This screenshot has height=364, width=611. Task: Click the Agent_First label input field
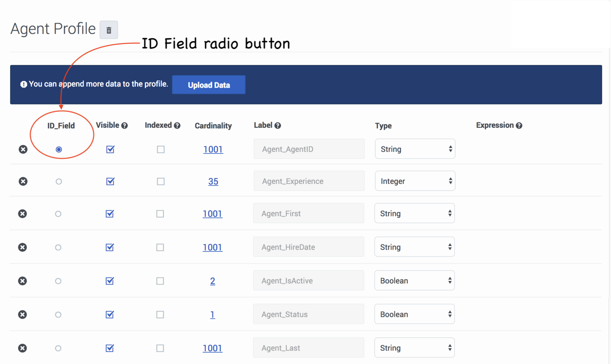(309, 214)
